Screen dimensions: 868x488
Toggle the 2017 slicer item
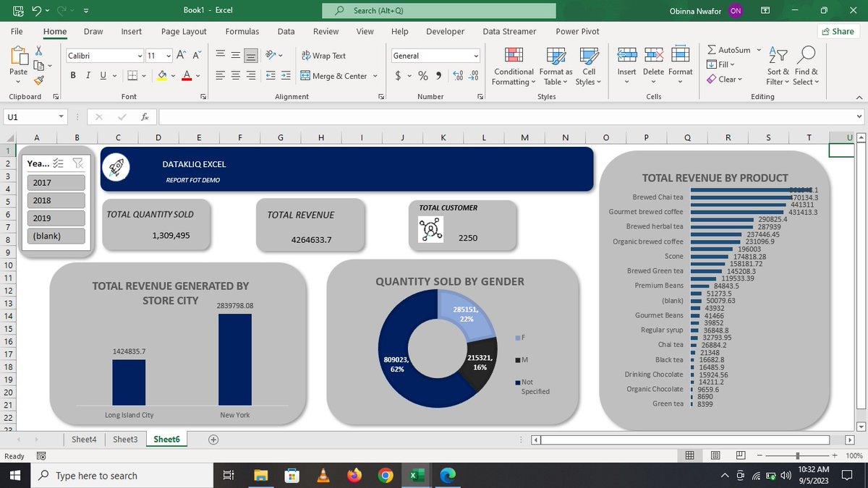click(x=56, y=183)
